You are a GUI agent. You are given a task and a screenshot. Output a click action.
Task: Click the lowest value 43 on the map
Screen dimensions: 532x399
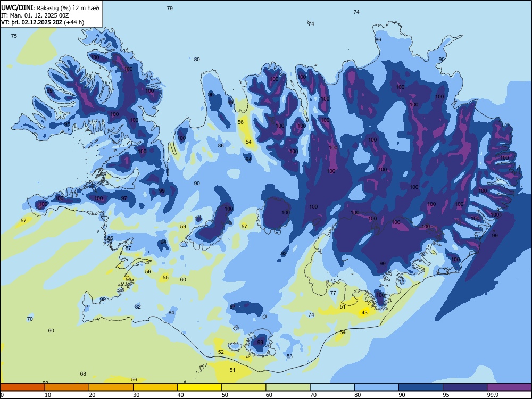[x=364, y=312]
